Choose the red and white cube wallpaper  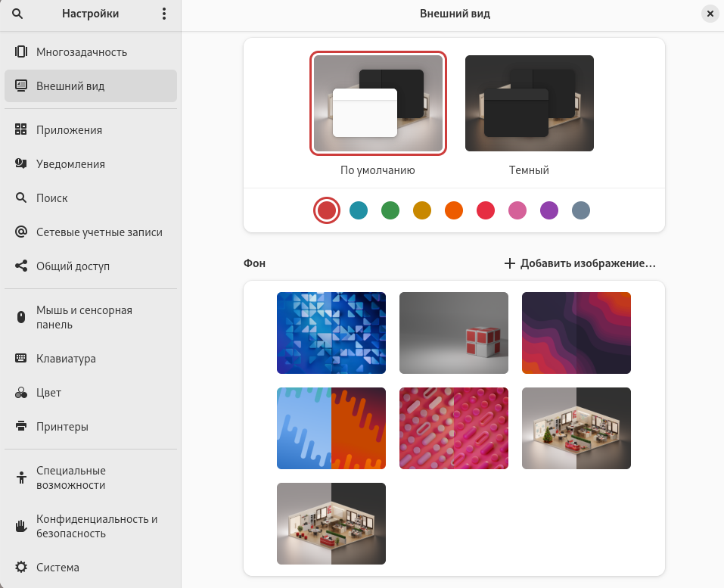tap(454, 333)
